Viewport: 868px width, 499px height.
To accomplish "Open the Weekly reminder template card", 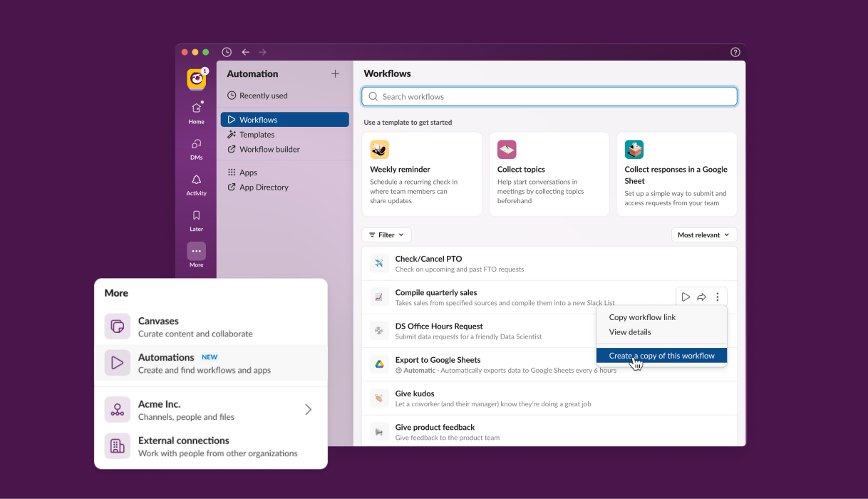I will 422,173.
